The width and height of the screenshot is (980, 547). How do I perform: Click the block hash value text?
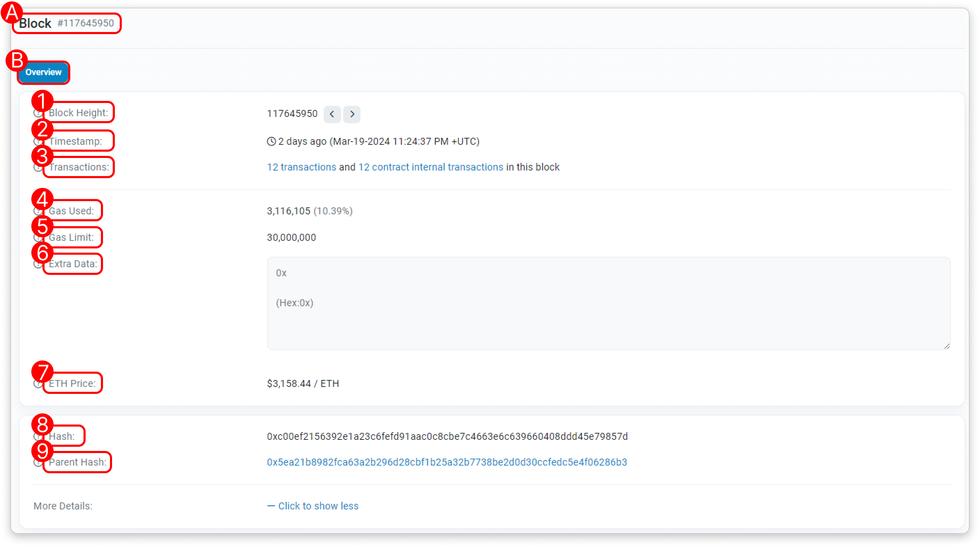click(447, 436)
